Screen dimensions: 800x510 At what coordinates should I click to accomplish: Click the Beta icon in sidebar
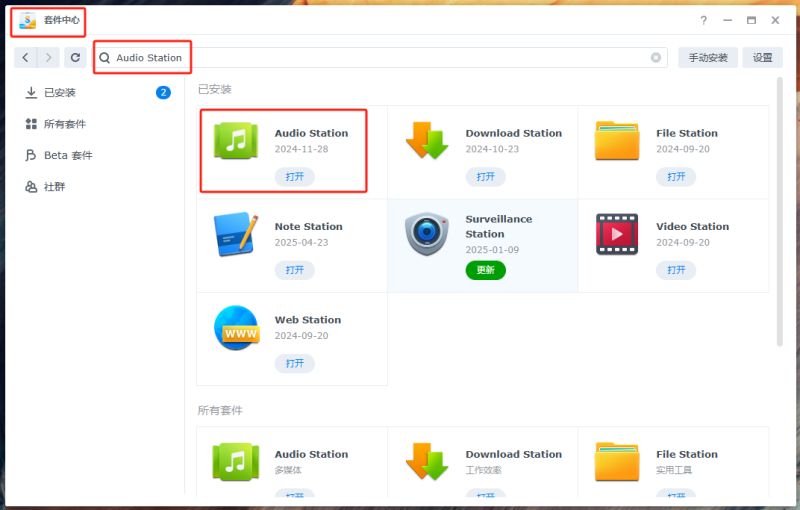tap(31, 155)
